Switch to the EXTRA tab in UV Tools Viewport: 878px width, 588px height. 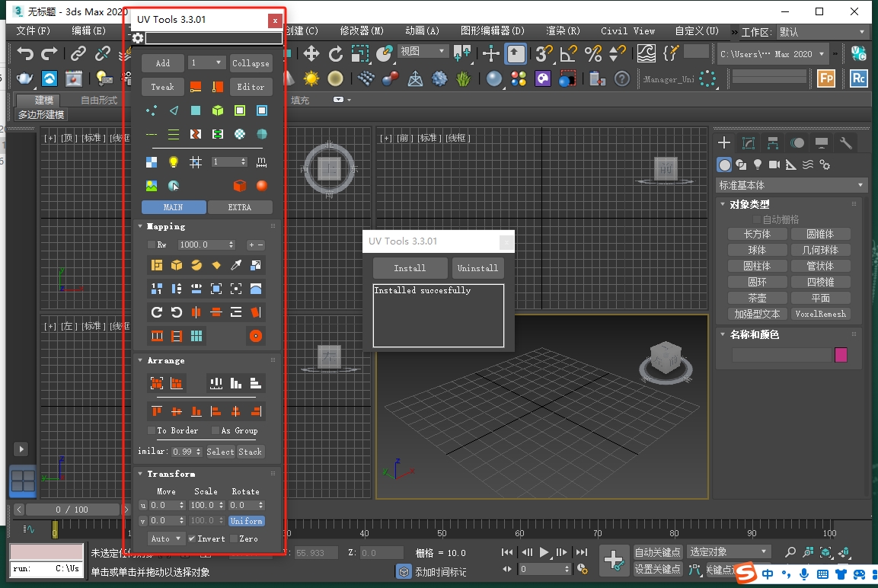coord(240,207)
